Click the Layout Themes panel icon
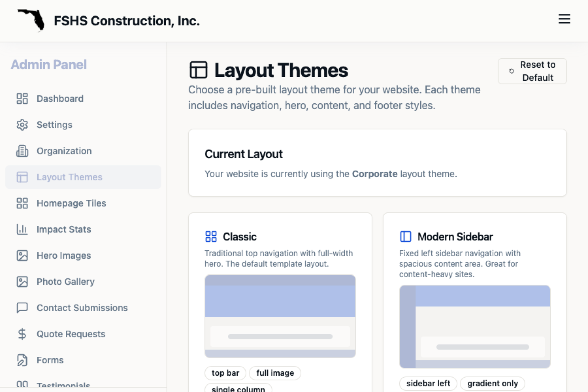The image size is (588, 392). click(x=22, y=177)
